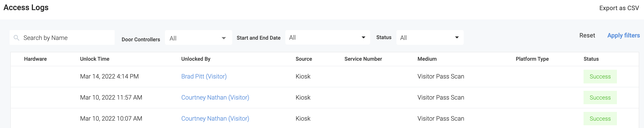
Task: Click the search magnifier icon
Action: pyautogui.click(x=16, y=38)
